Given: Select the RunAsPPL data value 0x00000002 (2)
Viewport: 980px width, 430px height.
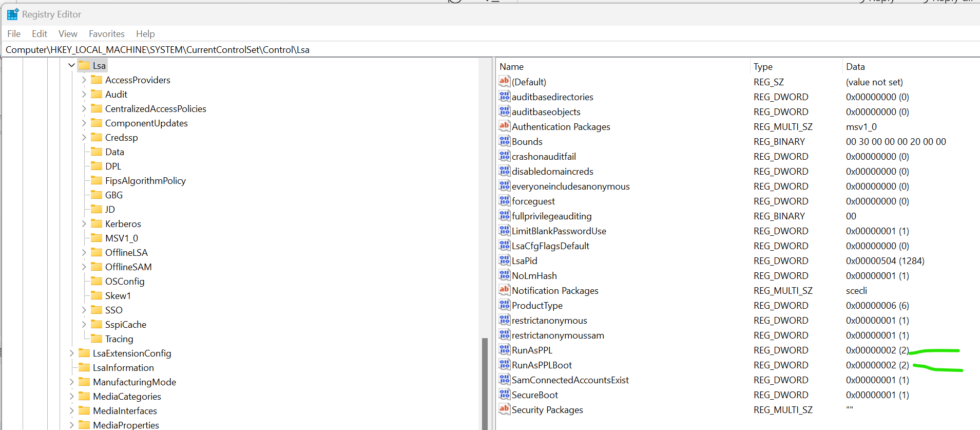Looking at the screenshot, I should coord(877,350).
